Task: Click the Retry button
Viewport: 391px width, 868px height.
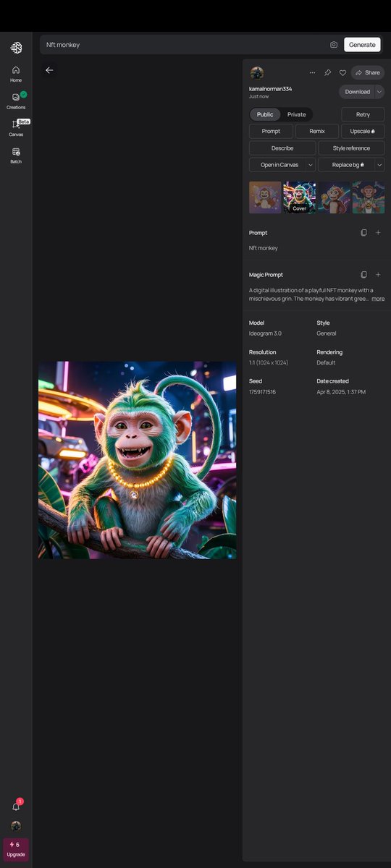Action: [363, 114]
